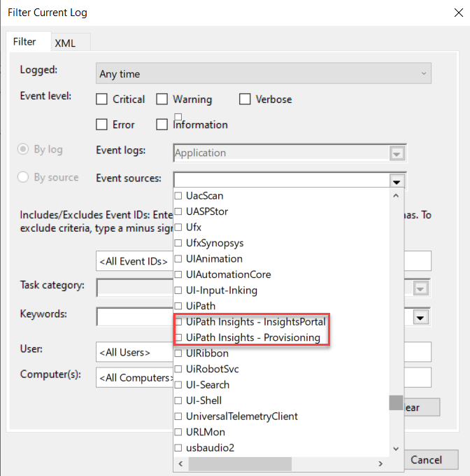Tick the UfxSynopsys source checkbox
The height and width of the screenshot is (476, 470).
coord(178,243)
